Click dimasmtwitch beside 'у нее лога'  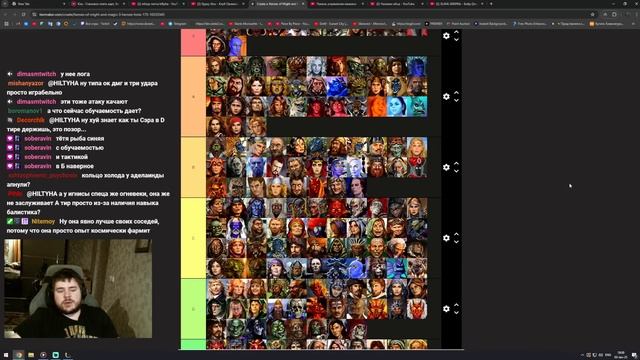(x=36, y=74)
